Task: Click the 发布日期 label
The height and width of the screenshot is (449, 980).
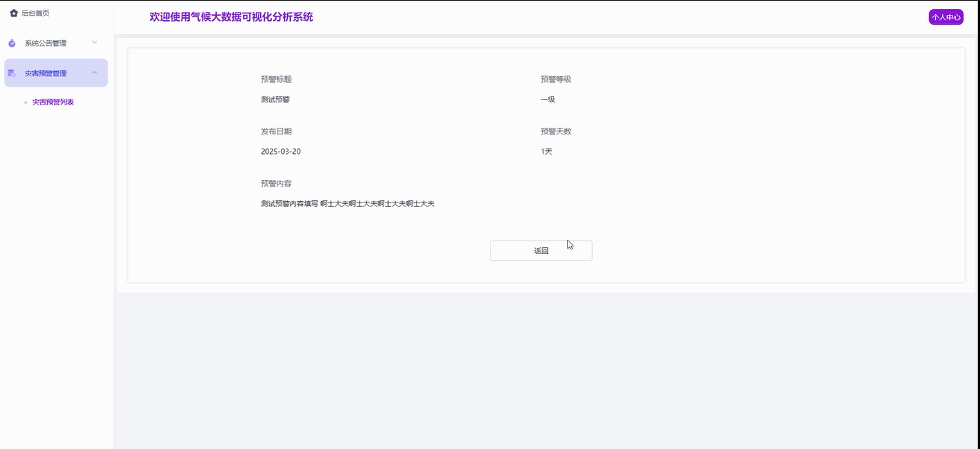Action: pyautogui.click(x=276, y=131)
